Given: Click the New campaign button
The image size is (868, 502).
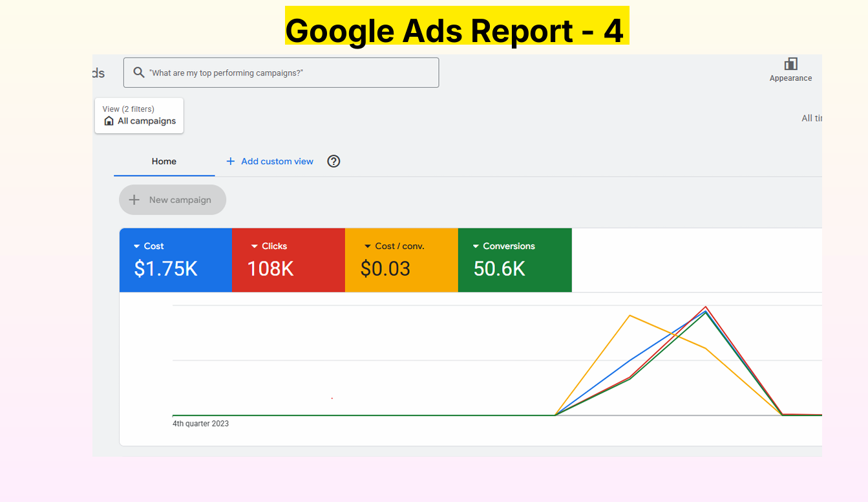Looking at the screenshot, I should (x=173, y=200).
